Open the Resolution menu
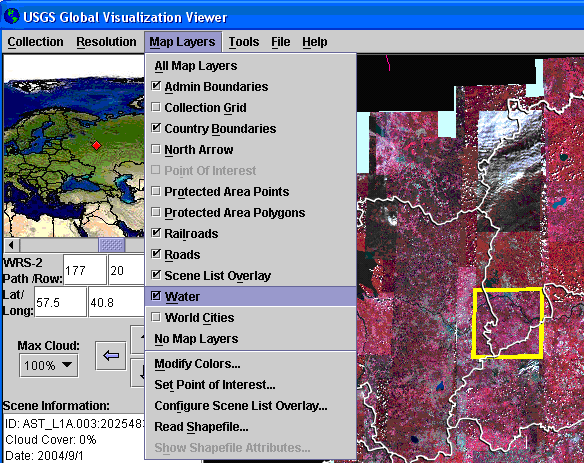The height and width of the screenshot is (463, 584). click(106, 42)
